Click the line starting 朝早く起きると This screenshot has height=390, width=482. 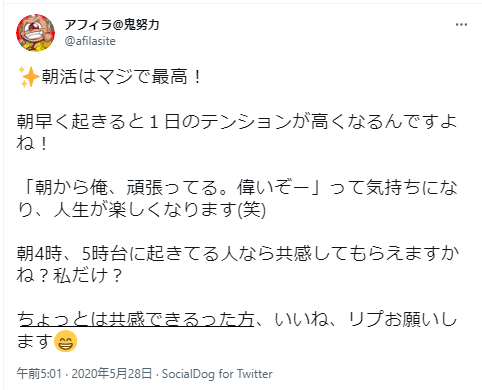pos(237,121)
